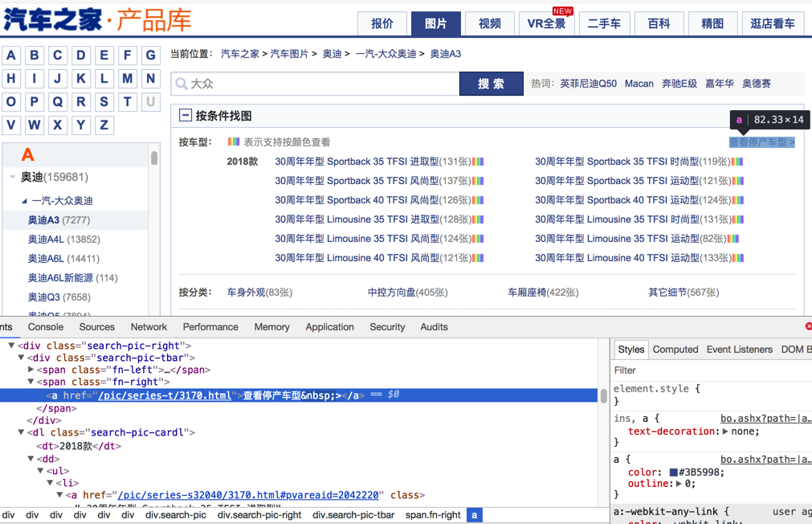
Task: Switch to the 视频 tab
Action: pyautogui.click(x=489, y=23)
